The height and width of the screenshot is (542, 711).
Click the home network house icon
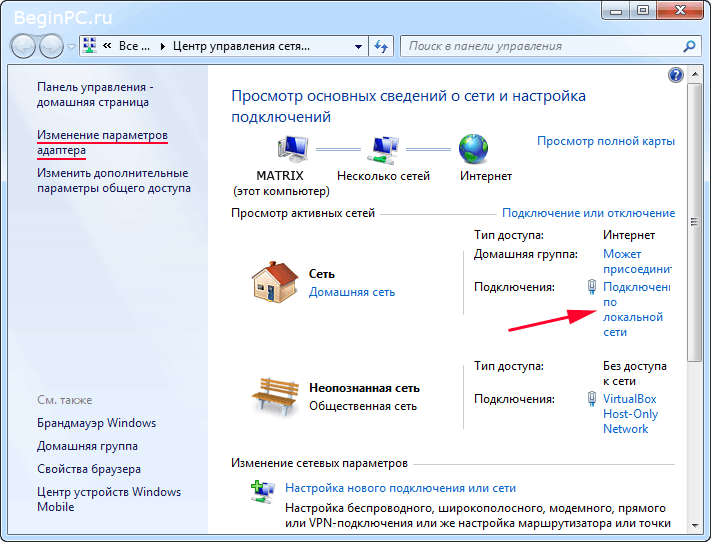click(274, 282)
